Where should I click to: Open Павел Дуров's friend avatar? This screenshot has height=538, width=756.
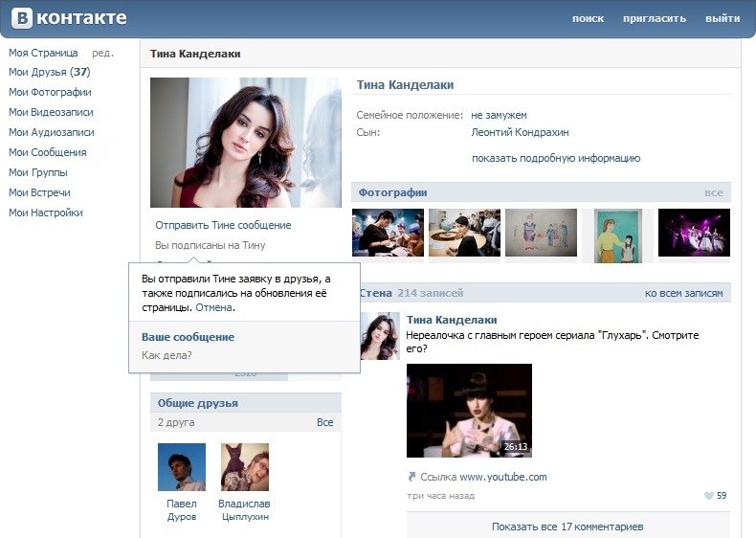pos(182,467)
